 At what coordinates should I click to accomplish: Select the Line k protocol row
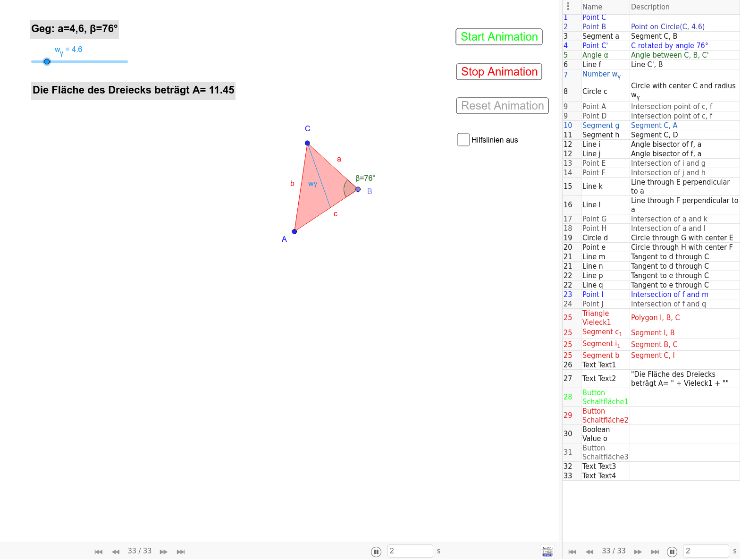[651, 187]
